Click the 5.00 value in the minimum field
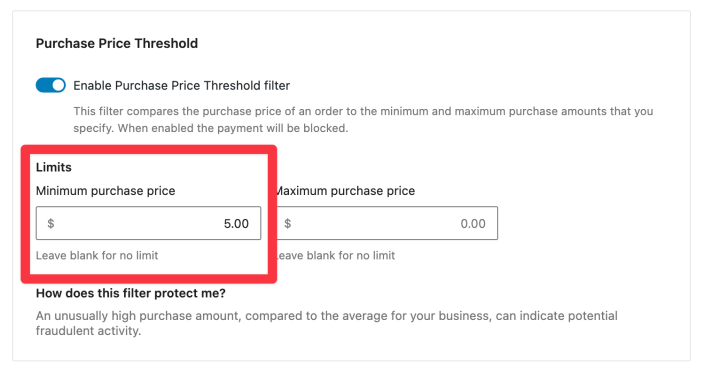The image size is (704, 374). [x=236, y=224]
